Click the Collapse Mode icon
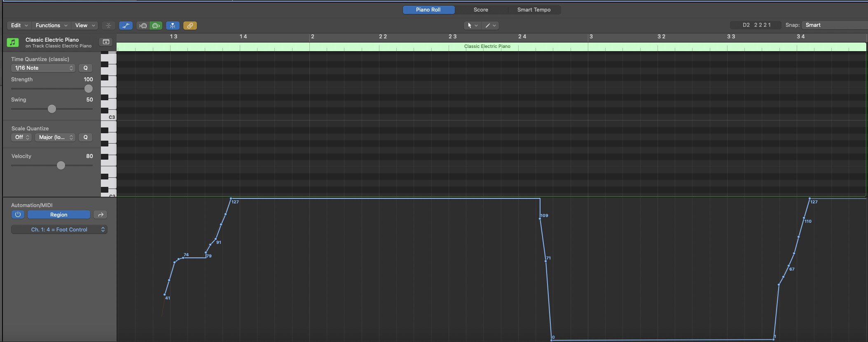 pos(108,26)
